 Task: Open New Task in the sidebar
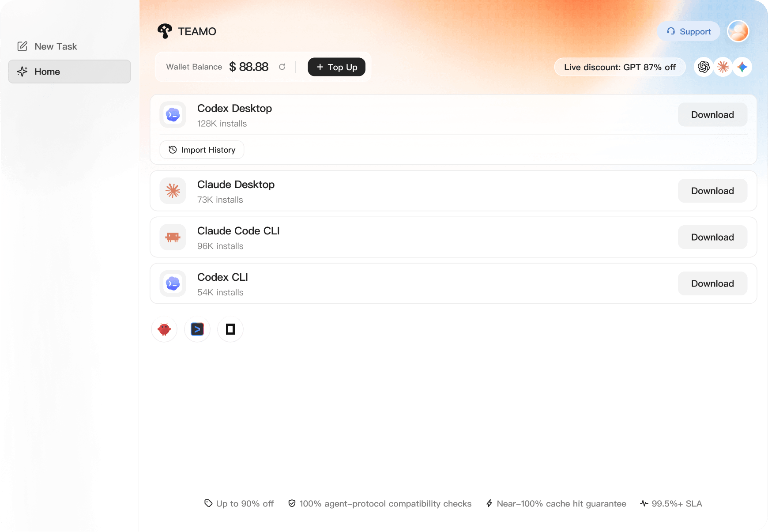click(70, 46)
